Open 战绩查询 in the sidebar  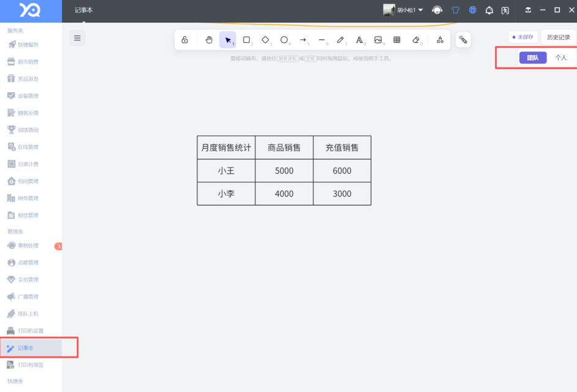pos(31,130)
